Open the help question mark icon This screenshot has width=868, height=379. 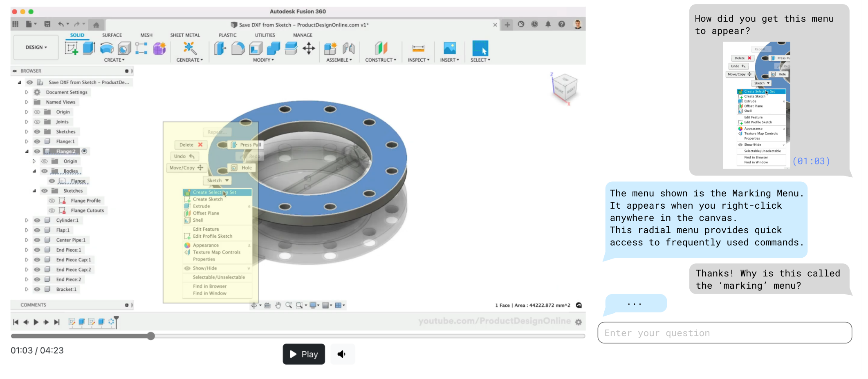(562, 24)
